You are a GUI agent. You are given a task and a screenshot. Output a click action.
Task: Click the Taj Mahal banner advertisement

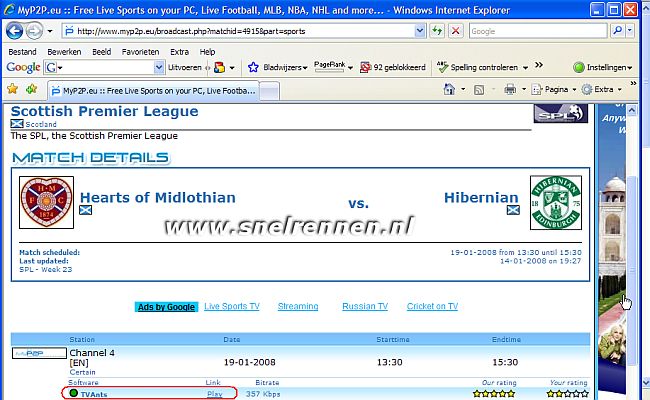click(611, 249)
